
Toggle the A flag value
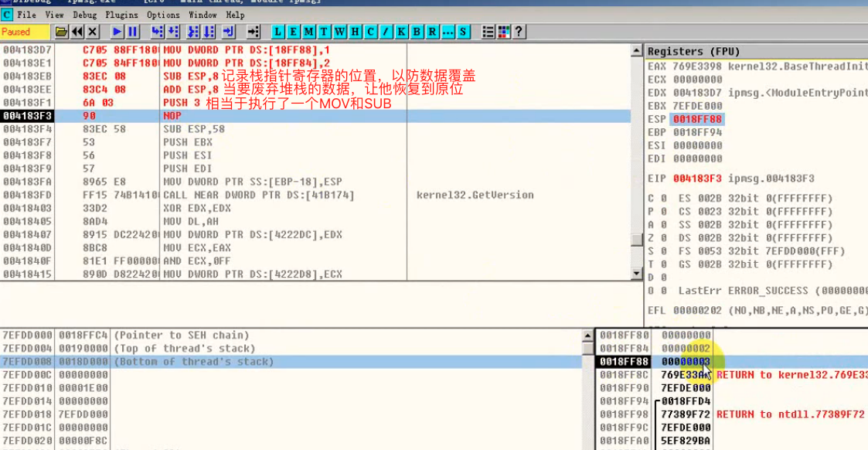click(x=663, y=225)
